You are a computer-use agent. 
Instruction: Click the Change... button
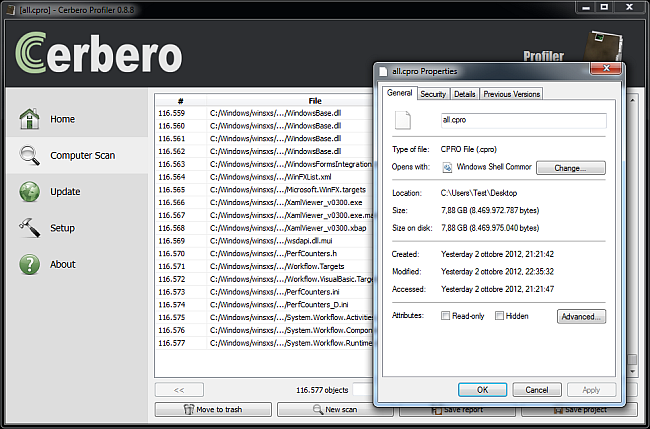[570, 168]
